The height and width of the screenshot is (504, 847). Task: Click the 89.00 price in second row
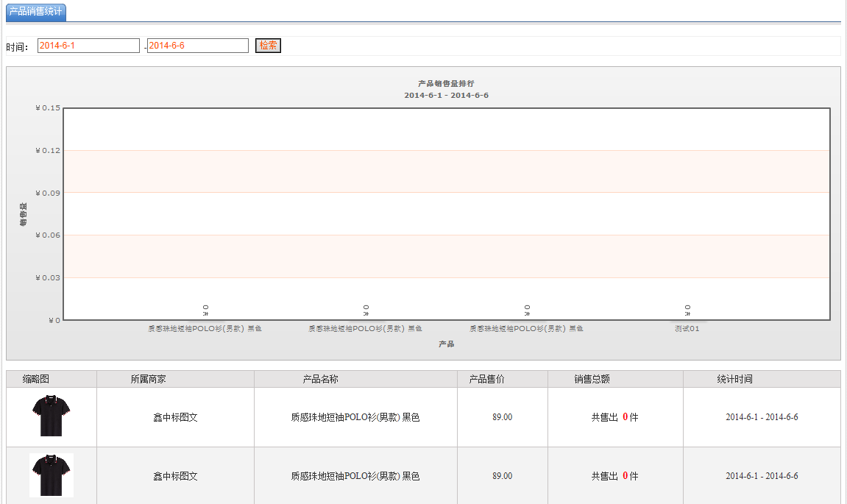pos(502,476)
